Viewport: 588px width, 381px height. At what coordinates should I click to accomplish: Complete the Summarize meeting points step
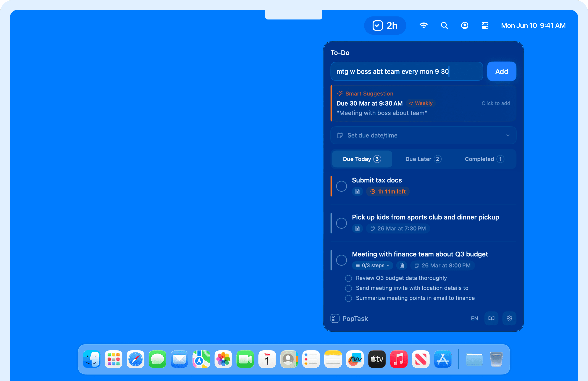coord(348,298)
